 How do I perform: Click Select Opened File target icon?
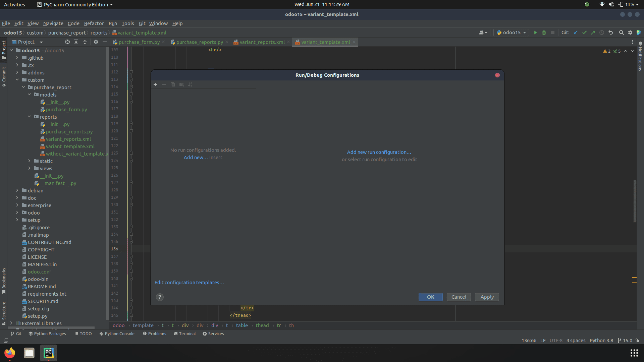click(67, 42)
